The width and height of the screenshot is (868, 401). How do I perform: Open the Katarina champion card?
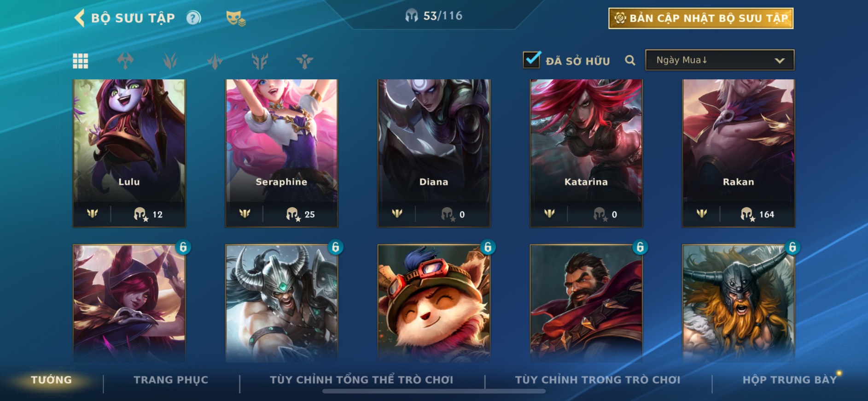(586, 153)
